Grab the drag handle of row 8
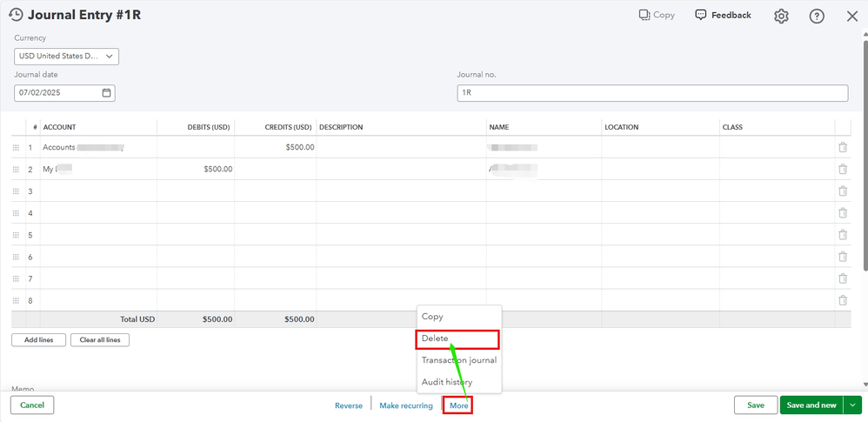The image size is (868, 422). [x=16, y=301]
